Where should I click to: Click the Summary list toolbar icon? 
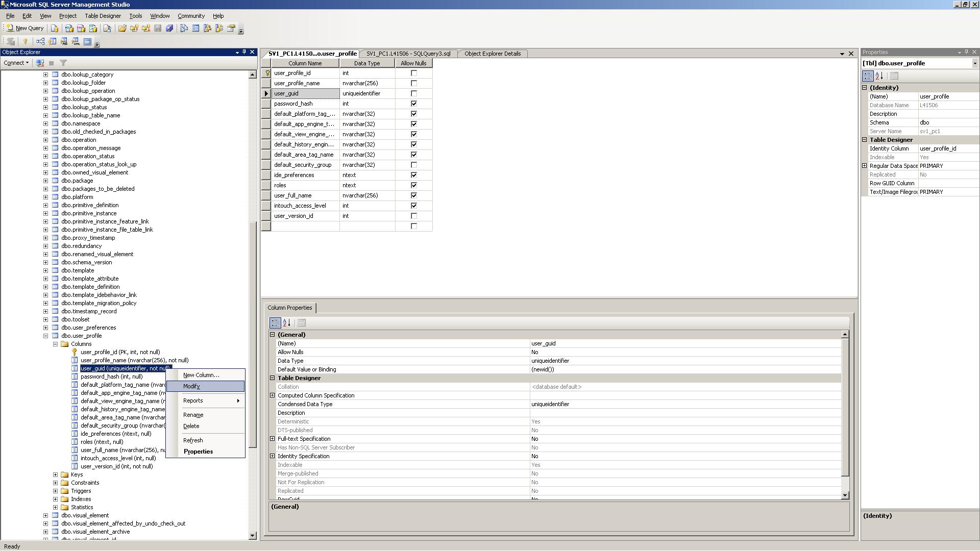click(x=195, y=28)
